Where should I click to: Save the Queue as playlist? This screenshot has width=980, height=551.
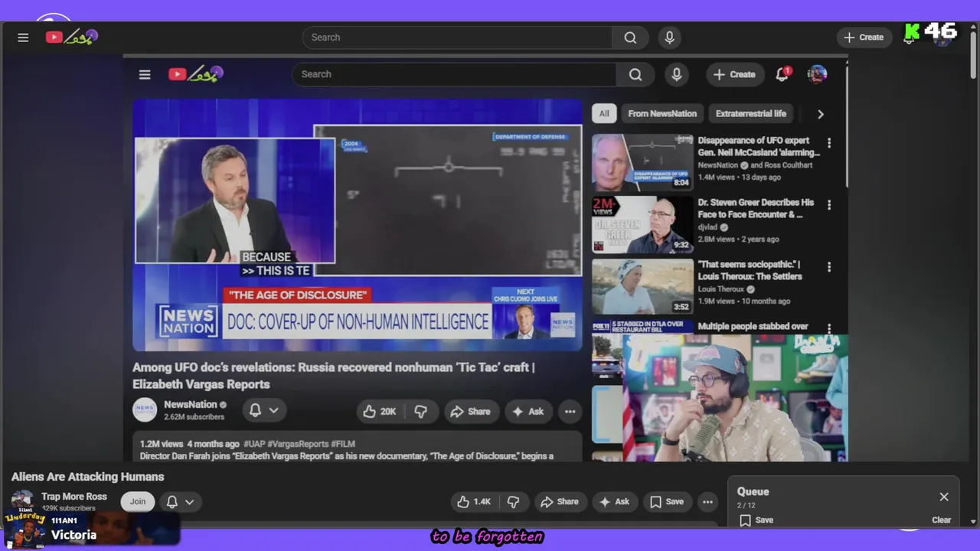(x=756, y=520)
